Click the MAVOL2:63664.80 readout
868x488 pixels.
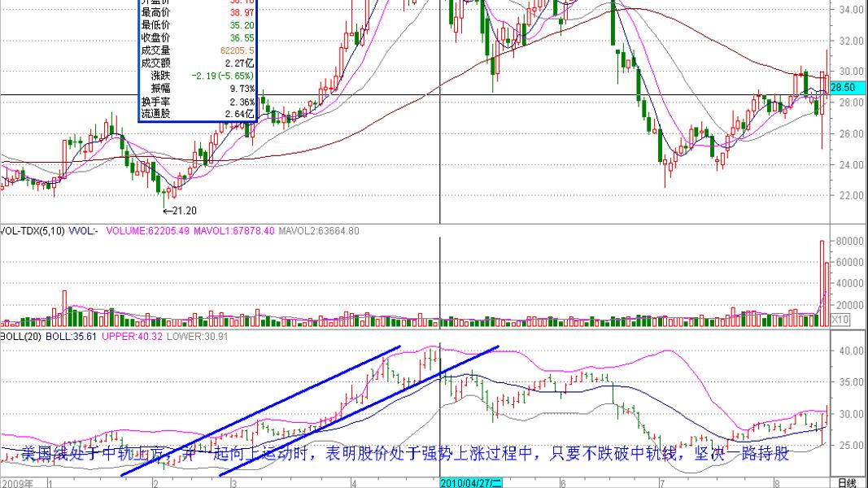pyautogui.click(x=318, y=231)
